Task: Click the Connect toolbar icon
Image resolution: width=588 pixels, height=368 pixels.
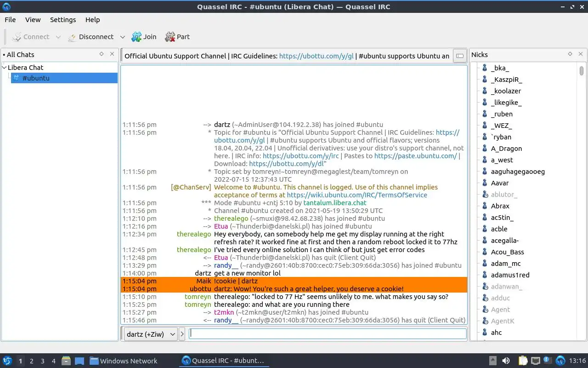Action: pos(17,37)
